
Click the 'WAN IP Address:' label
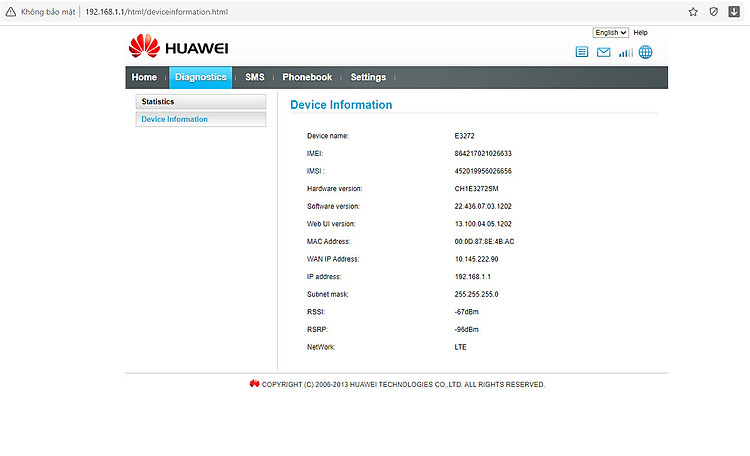pos(333,259)
